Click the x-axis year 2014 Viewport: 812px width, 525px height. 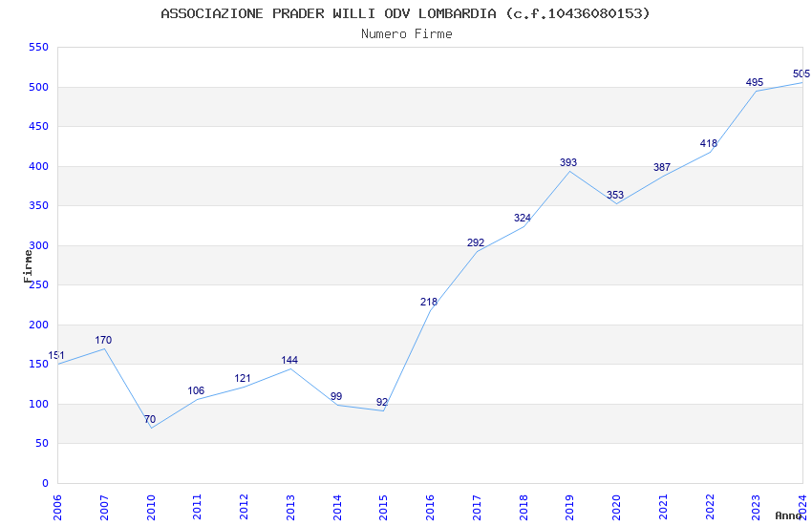coord(337,507)
